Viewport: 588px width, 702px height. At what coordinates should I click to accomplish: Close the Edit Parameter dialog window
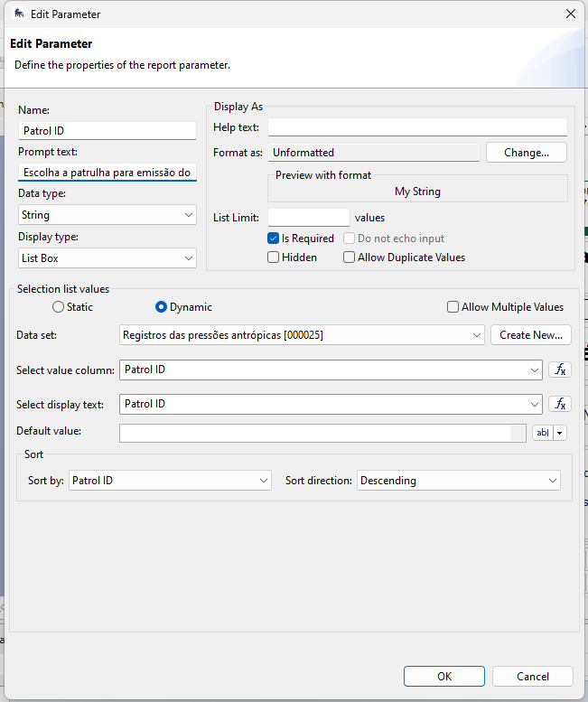tap(570, 14)
